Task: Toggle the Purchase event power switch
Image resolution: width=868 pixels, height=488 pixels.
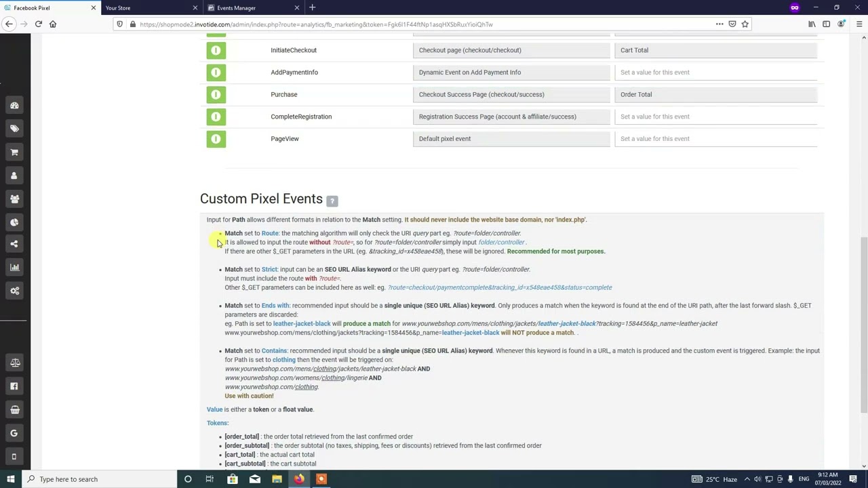Action: [x=216, y=94]
